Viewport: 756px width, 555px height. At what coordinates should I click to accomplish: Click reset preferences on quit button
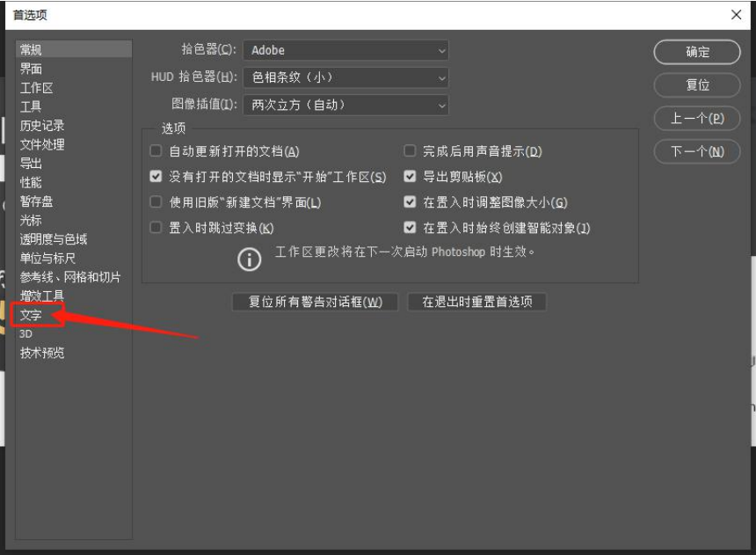(x=479, y=302)
